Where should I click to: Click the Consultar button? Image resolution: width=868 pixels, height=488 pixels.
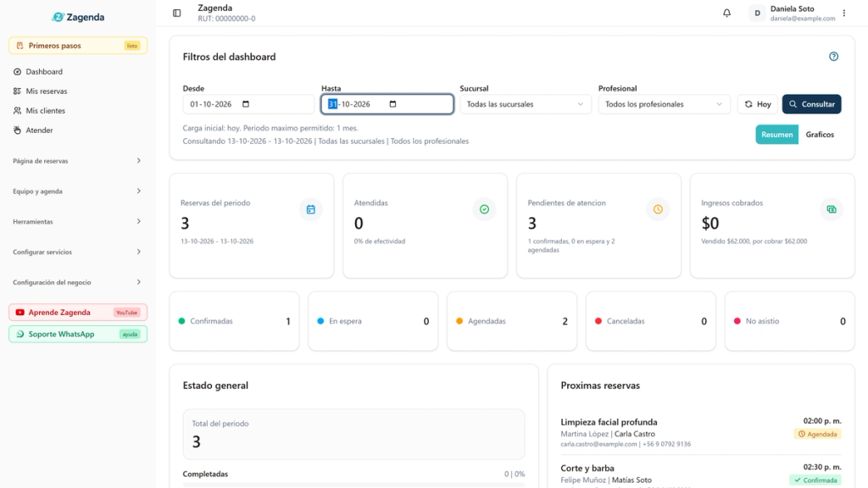click(811, 104)
